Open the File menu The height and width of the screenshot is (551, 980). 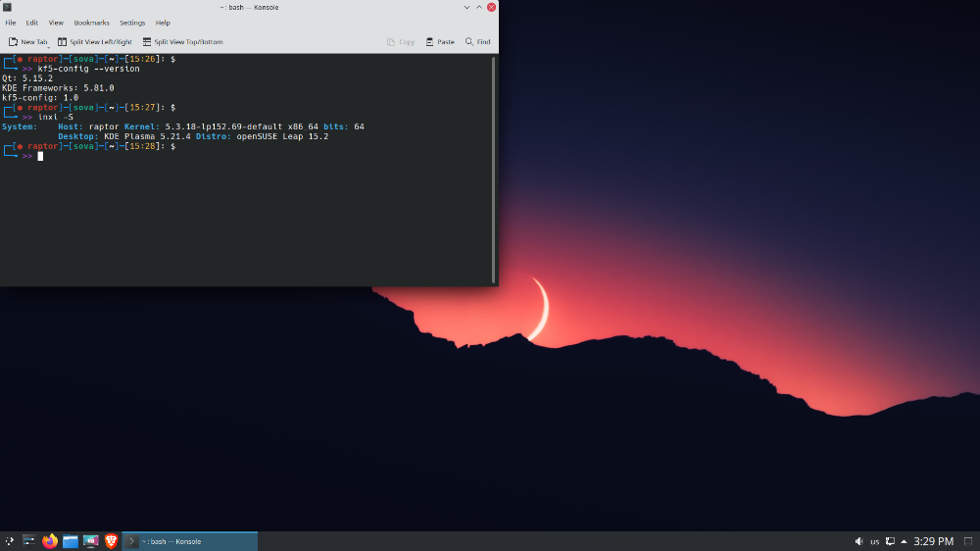11,23
